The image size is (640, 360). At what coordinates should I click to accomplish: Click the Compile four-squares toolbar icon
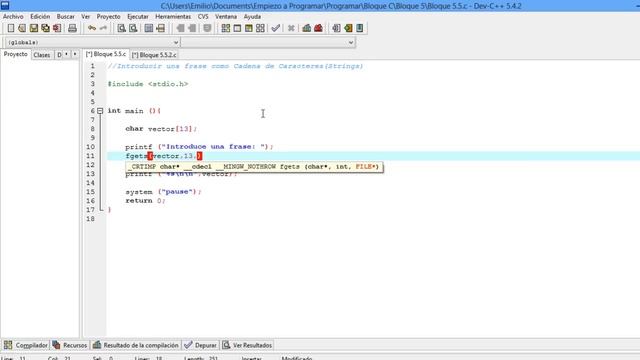226,28
